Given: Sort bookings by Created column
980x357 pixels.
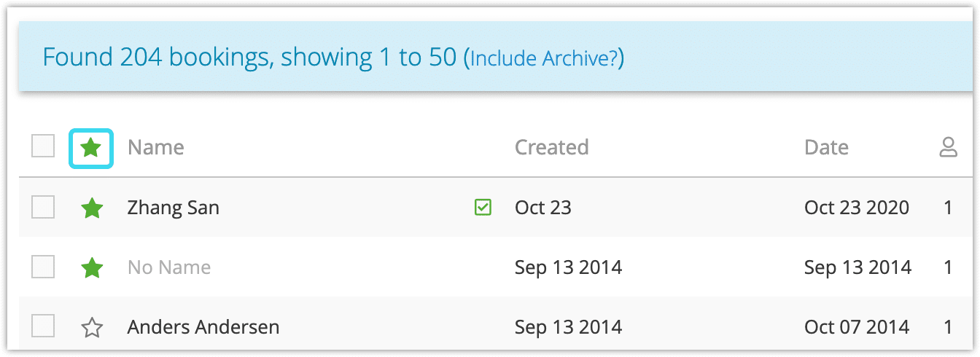Looking at the screenshot, I should click(551, 147).
